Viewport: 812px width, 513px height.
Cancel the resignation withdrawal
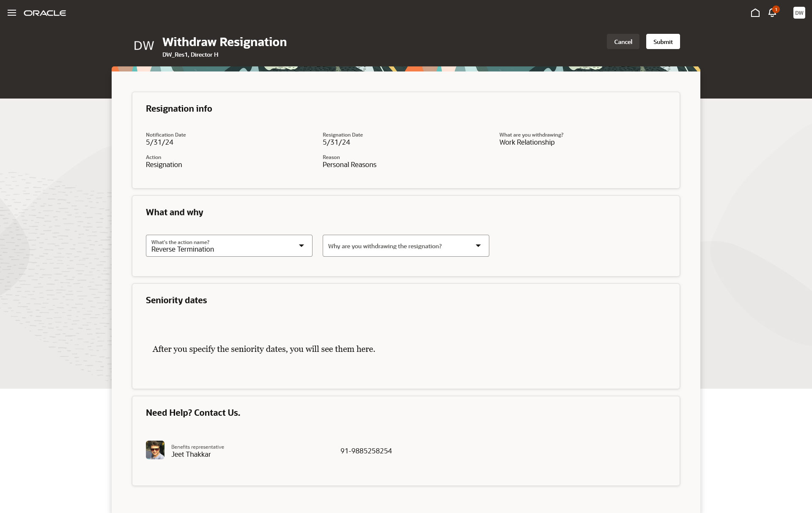coord(623,41)
